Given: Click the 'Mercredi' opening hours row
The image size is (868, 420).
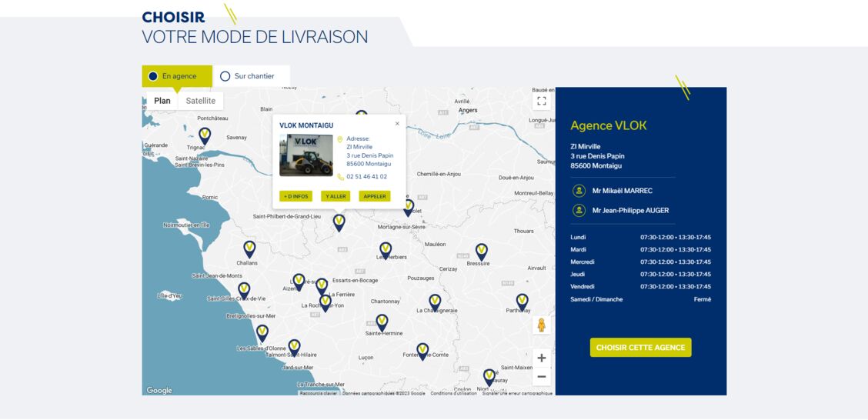Looking at the screenshot, I should click(640, 262).
